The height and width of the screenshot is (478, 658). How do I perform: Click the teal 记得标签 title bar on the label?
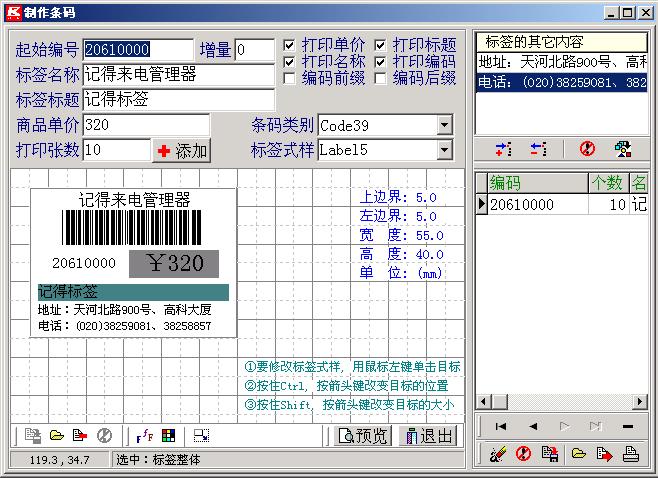[133, 292]
